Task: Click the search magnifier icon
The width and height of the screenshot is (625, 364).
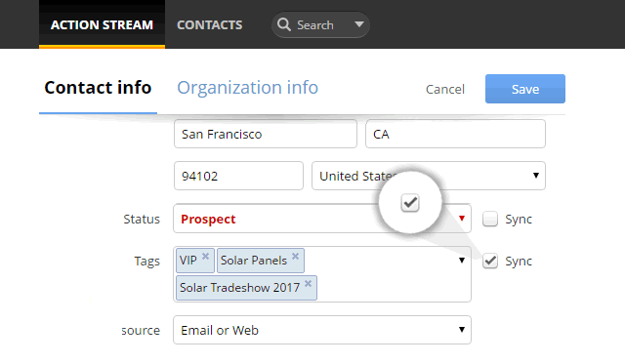Action: (284, 24)
